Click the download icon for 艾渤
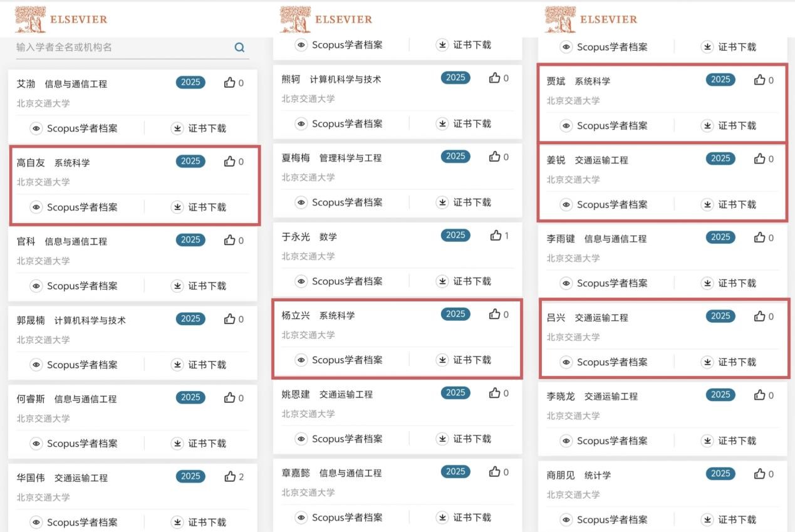The image size is (795, 532). 177,128
